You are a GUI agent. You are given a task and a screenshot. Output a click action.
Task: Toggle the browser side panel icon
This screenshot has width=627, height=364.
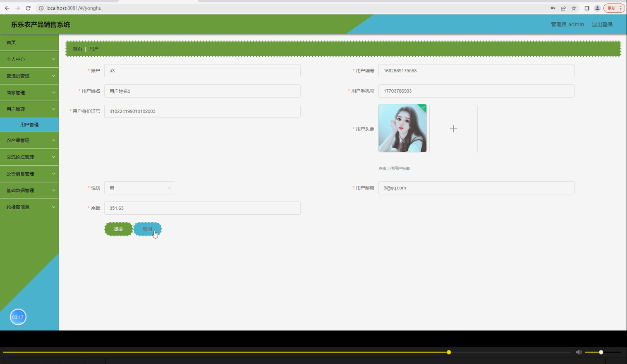(586, 8)
